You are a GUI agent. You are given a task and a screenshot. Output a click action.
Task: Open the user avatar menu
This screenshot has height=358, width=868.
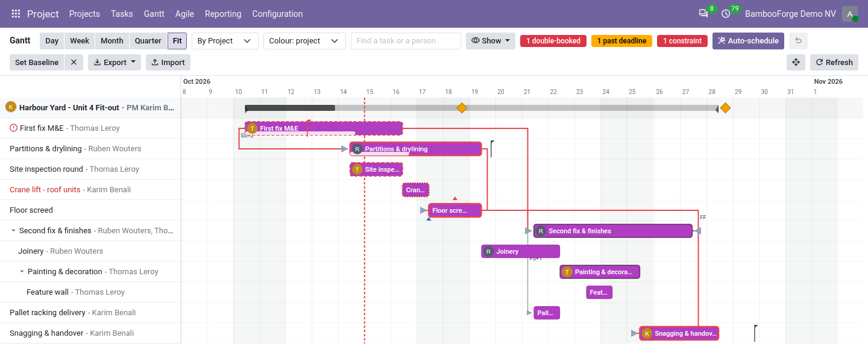point(850,14)
